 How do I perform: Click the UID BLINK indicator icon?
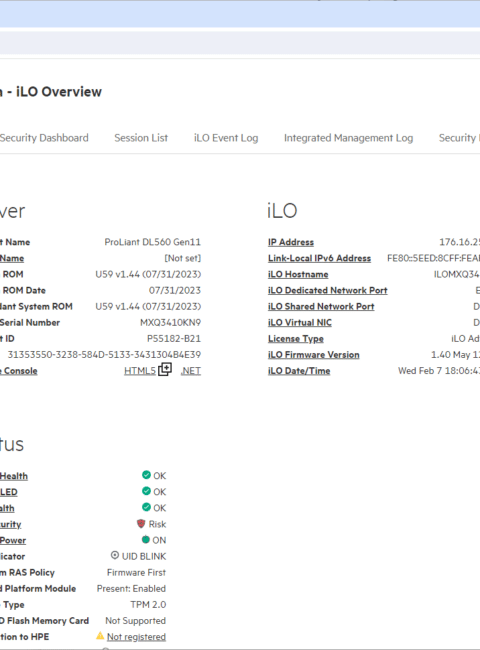tap(115, 555)
